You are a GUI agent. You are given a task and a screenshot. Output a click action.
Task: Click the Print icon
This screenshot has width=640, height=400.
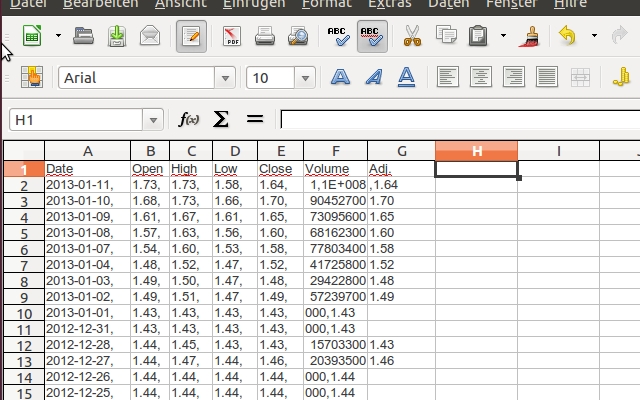pos(265,38)
